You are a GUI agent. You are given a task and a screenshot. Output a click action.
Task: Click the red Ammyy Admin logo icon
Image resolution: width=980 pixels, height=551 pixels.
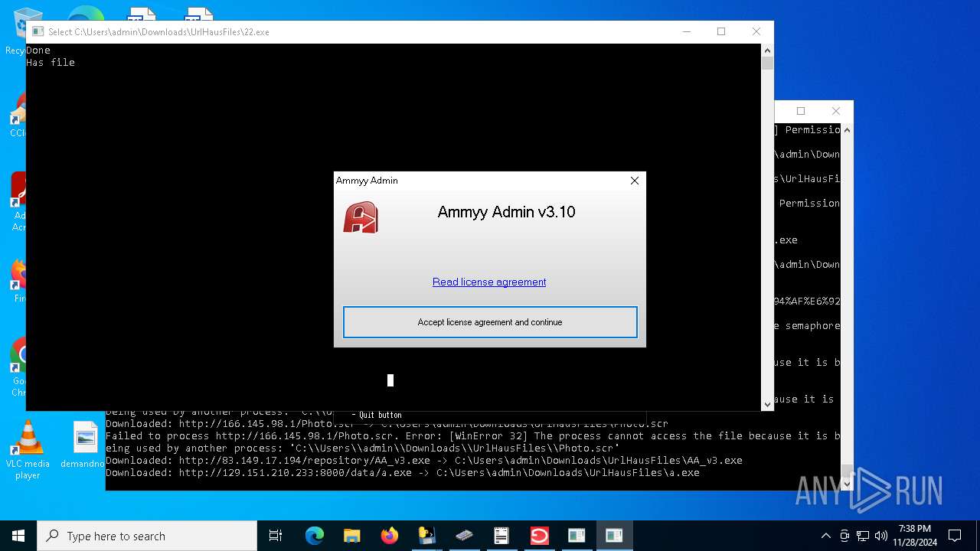(x=361, y=217)
